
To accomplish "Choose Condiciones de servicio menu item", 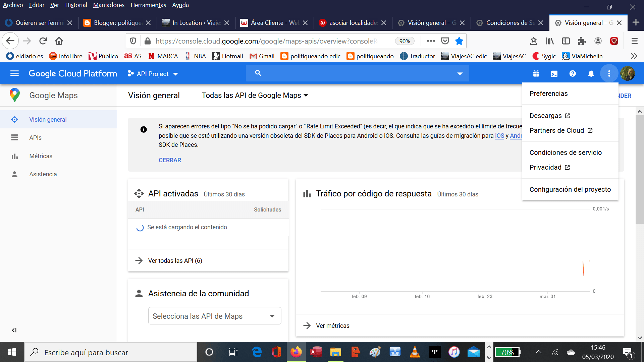I will pyautogui.click(x=570, y=153).
